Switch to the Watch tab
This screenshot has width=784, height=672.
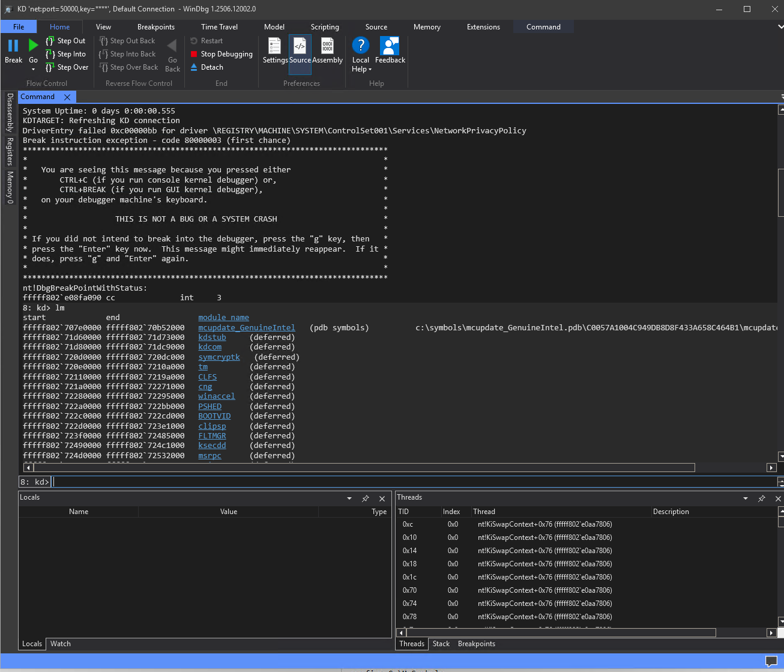pyautogui.click(x=60, y=643)
